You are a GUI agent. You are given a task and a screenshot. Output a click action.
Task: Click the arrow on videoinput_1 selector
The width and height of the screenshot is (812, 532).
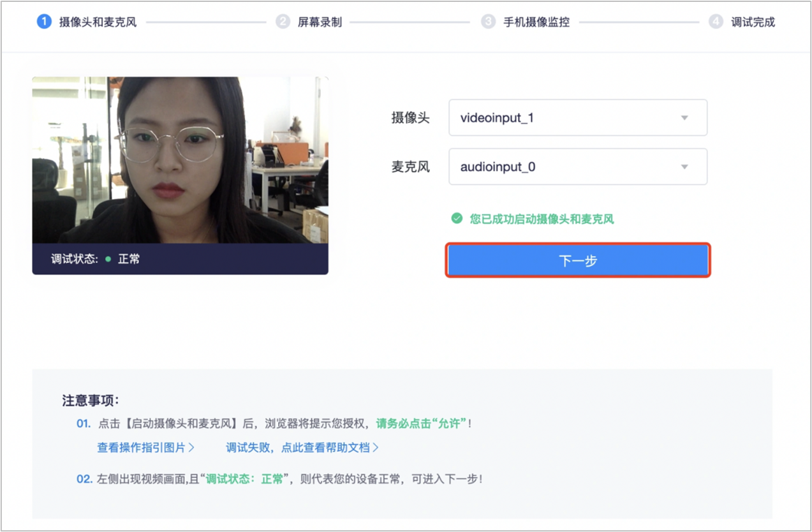tap(684, 118)
